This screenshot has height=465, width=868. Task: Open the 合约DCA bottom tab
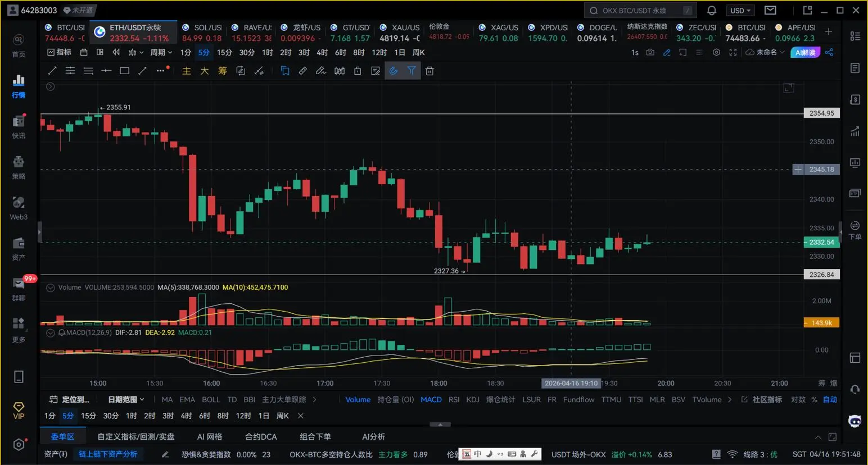point(261,436)
